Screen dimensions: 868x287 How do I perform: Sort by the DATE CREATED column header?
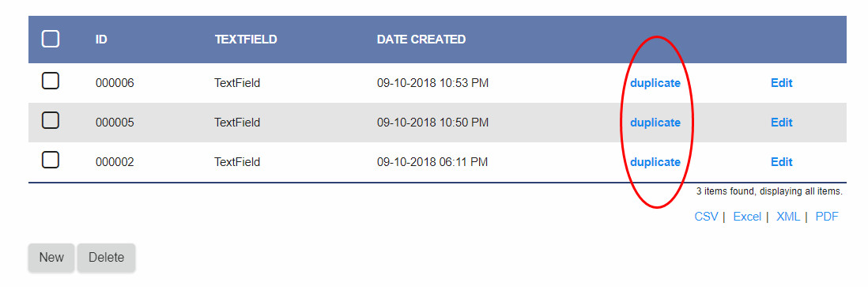point(421,40)
